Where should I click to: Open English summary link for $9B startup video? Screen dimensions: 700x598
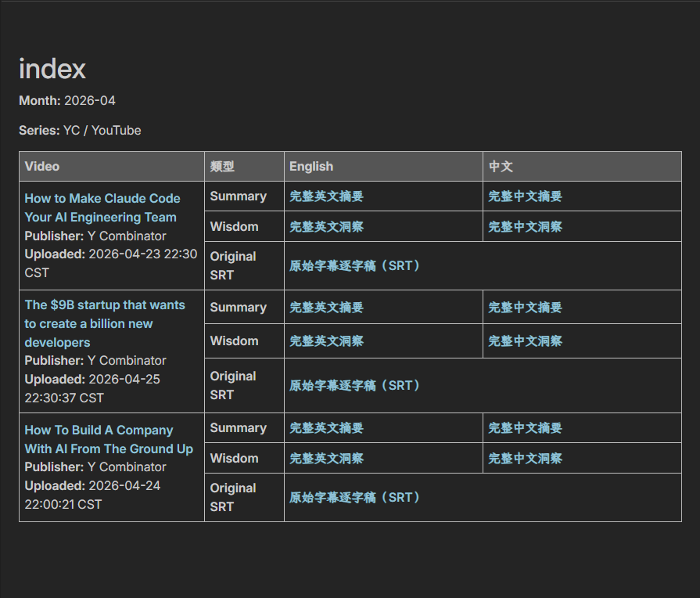(326, 308)
